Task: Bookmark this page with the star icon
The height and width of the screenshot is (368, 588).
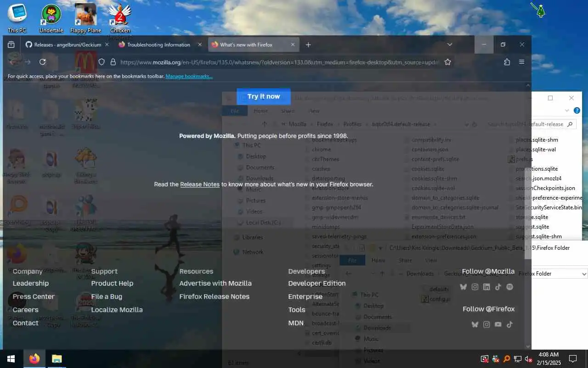Action: pyautogui.click(x=447, y=62)
